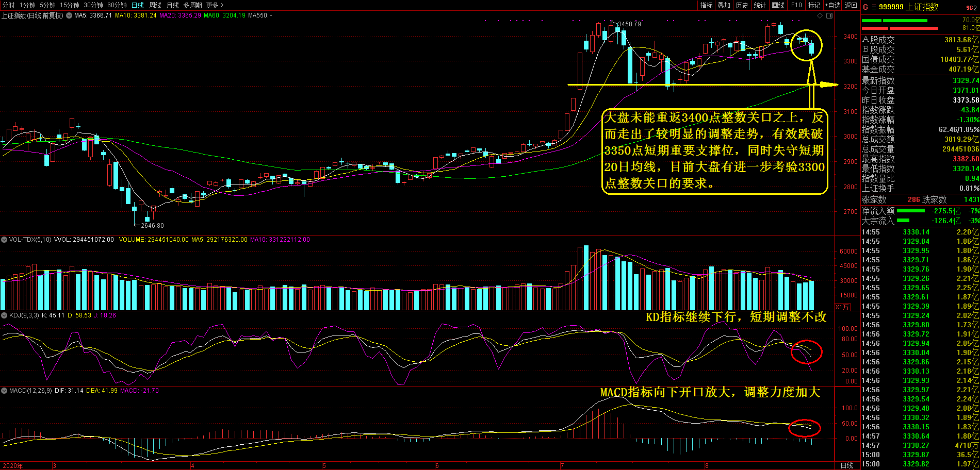The image size is (980, 470).
Task: Activate the 画线 drawing tools
Action: pos(778,5)
